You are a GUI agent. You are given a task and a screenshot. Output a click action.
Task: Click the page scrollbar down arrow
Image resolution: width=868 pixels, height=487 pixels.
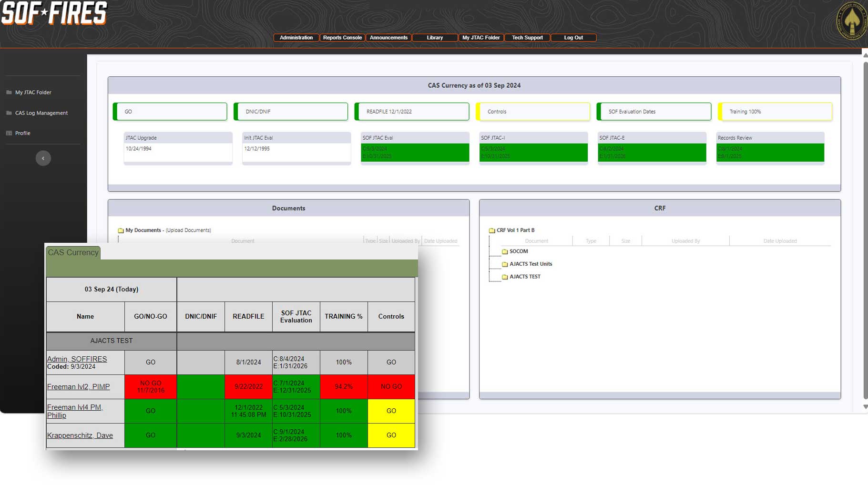[x=865, y=407]
